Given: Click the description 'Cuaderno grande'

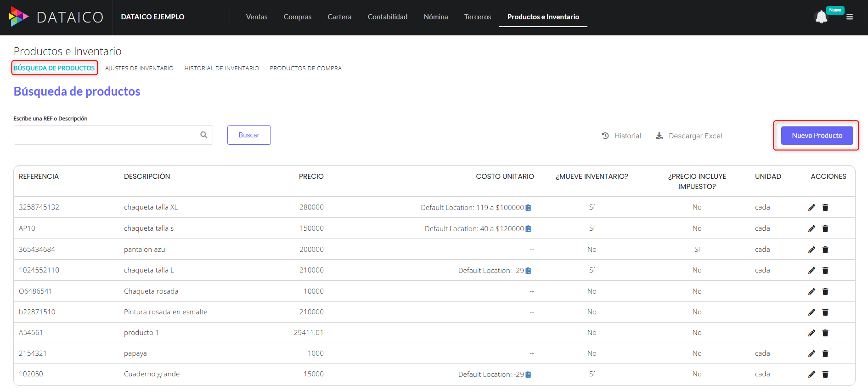Looking at the screenshot, I should pyautogui.click(x=152, y=374).
